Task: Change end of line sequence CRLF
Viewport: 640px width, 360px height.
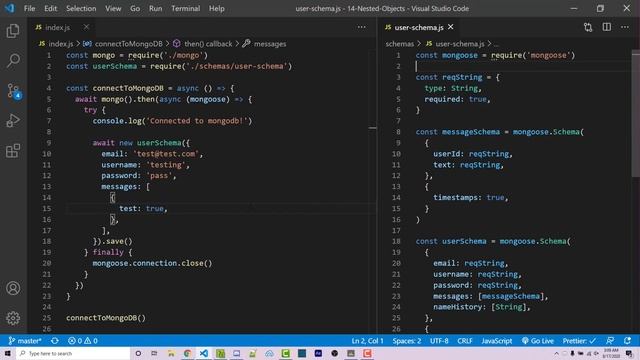Action: pos(464,340)
